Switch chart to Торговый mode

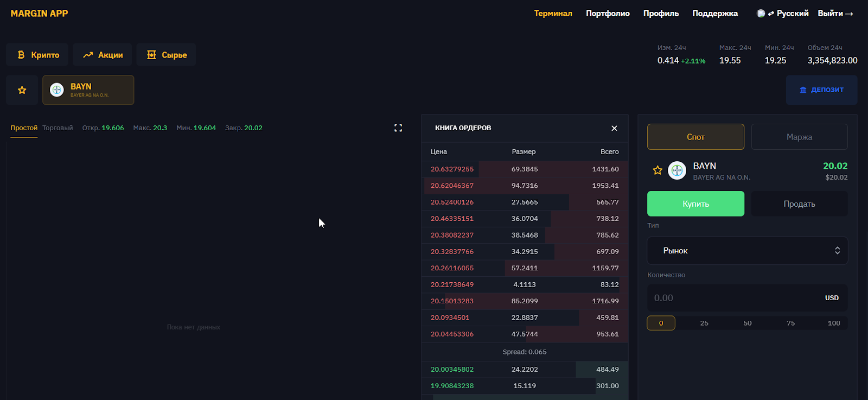tap(58, 128)
